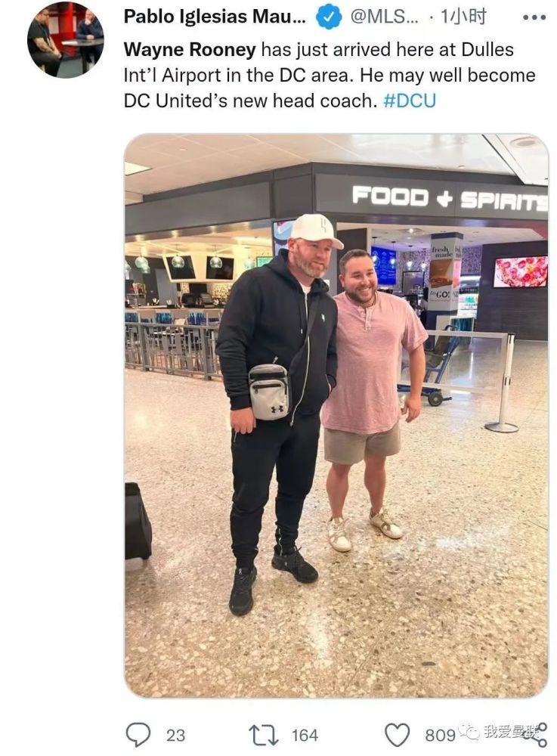Click the 1小时 timestamp

[464, 17]
